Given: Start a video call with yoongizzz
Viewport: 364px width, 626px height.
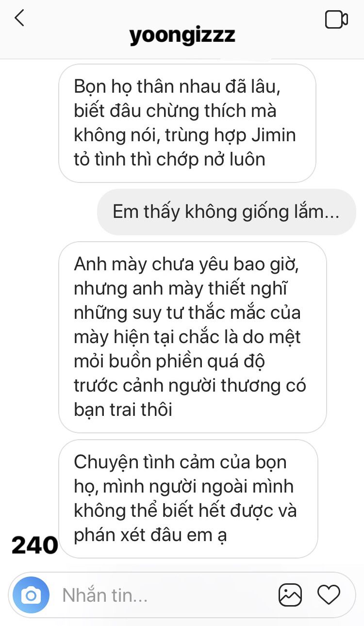Looking at the screenshot, I should [336, 19].
